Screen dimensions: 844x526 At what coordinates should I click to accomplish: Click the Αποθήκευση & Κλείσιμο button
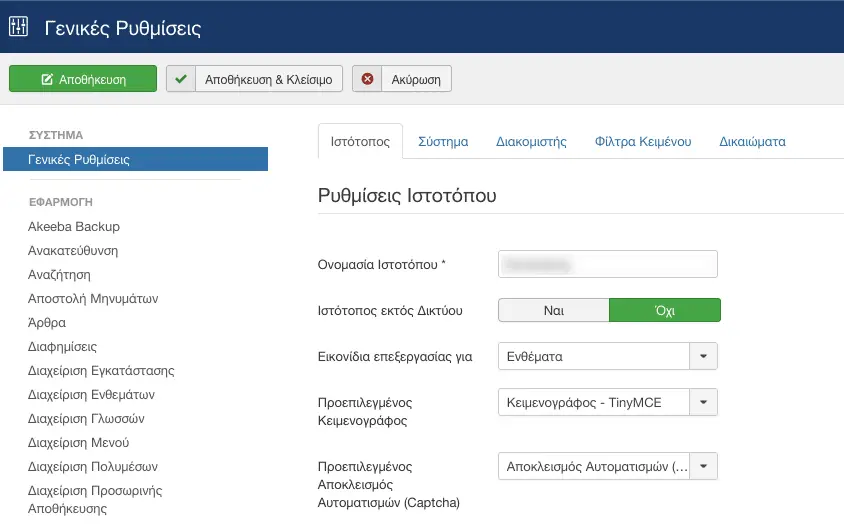click(254, 79)
